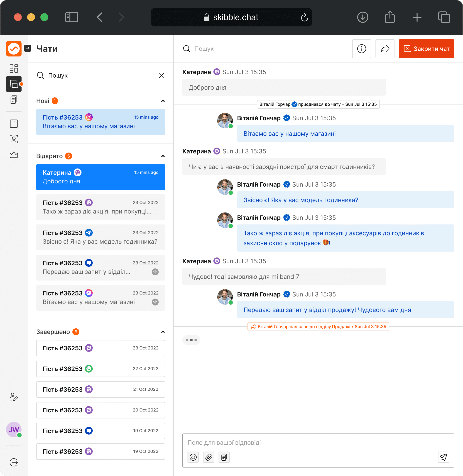Open the emoji picker
463x476 pixels.
193,457
